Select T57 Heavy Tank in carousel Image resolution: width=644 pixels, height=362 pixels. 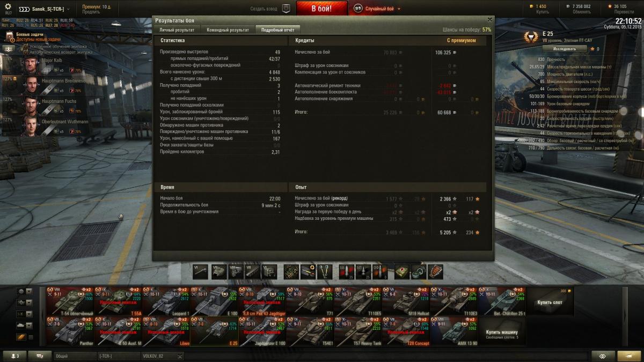358,331
